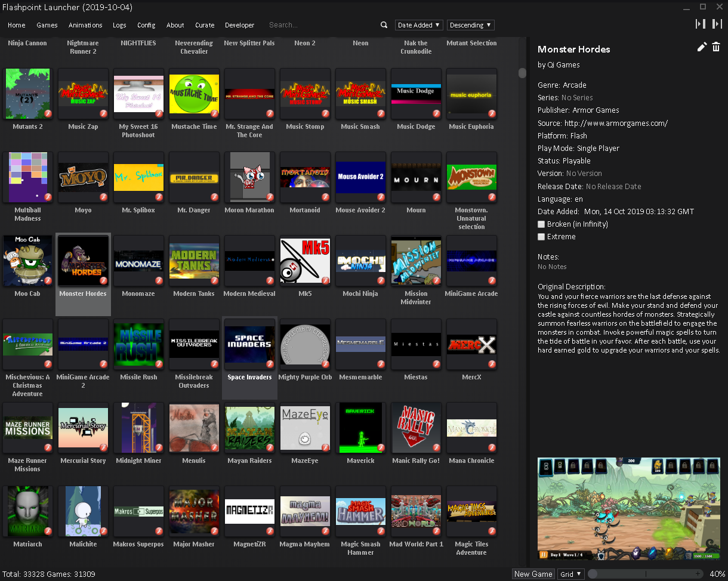Viewport: 728px width, 581px height.
Task: Open the Config menu item
Action: coord(146,25)
